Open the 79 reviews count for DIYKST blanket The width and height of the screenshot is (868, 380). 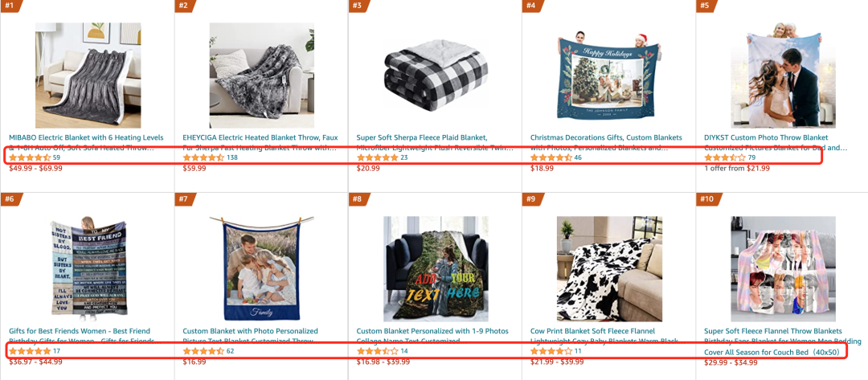pyautogui.click(x=751, y=157)
